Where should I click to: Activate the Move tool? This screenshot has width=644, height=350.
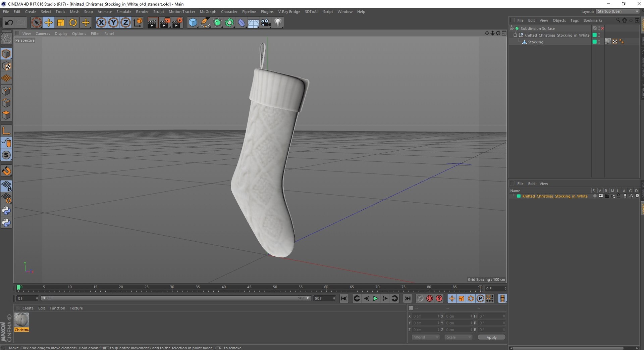49,23
